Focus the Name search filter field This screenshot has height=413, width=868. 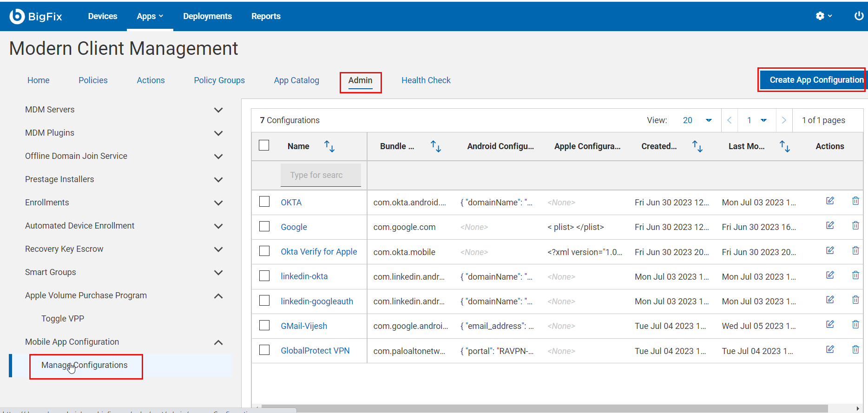[321, 175]
